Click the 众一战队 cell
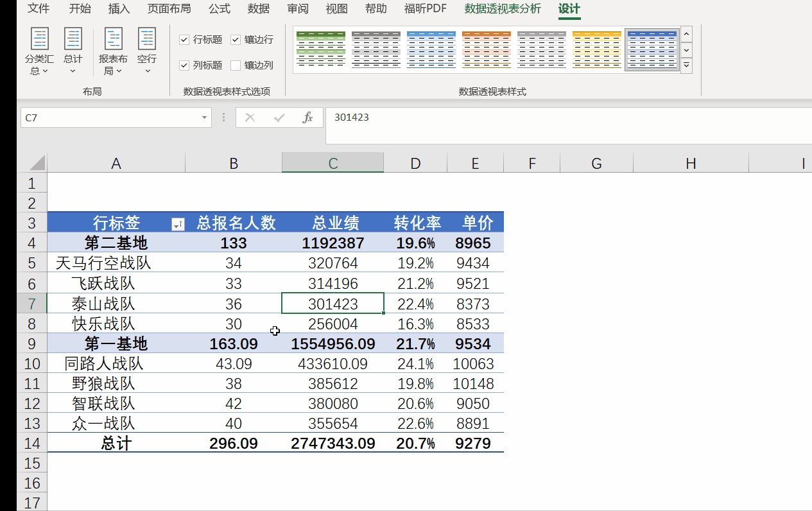812x511 pixels. click(116, 423)
